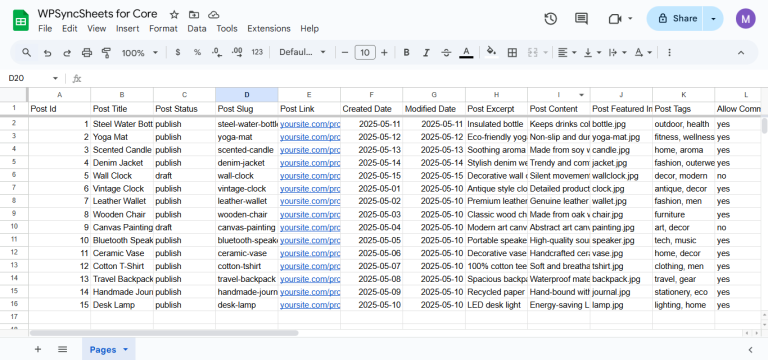The image size is (768, 360).
Task: Open the Data menu
Action: (197, 28)
